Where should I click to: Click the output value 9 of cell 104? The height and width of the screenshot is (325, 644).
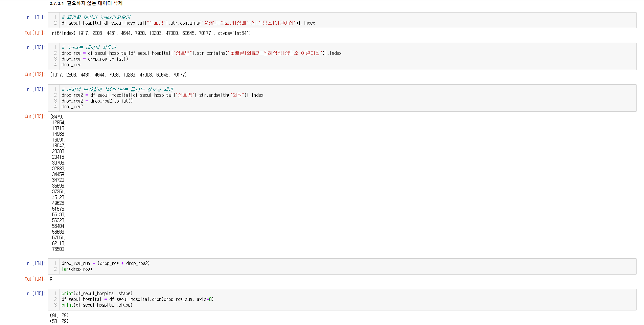[x=51, y=279]
